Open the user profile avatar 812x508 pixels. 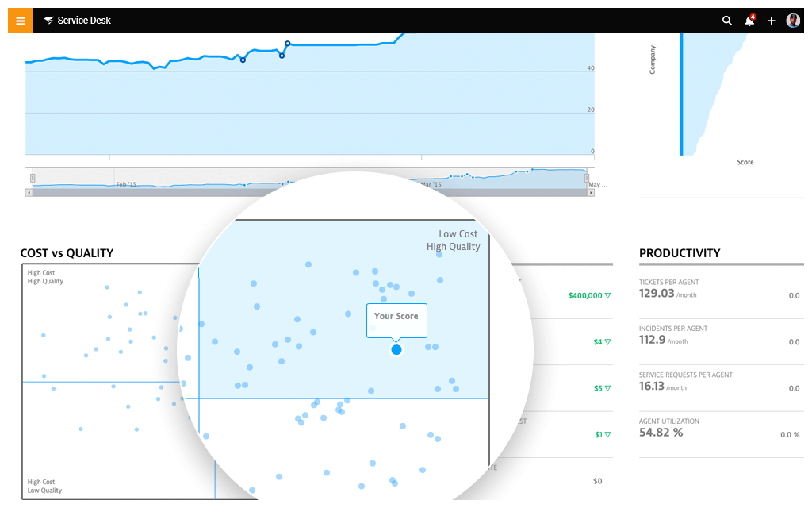[793, 20]
